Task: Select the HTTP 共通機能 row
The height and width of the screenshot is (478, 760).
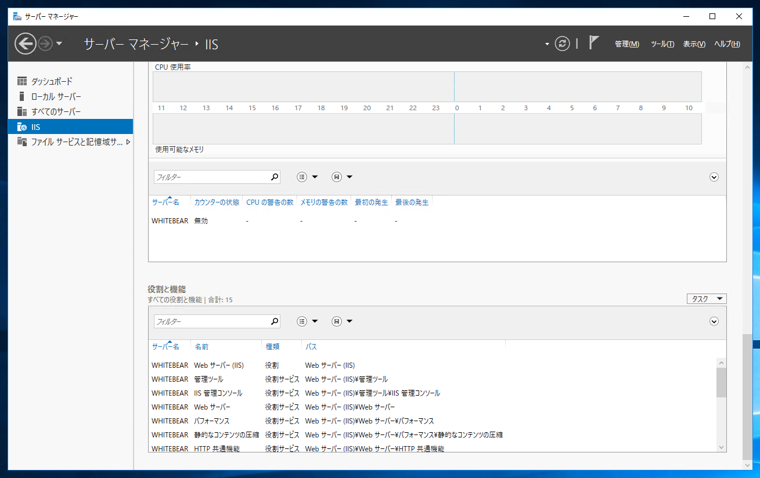Action: 433,448
